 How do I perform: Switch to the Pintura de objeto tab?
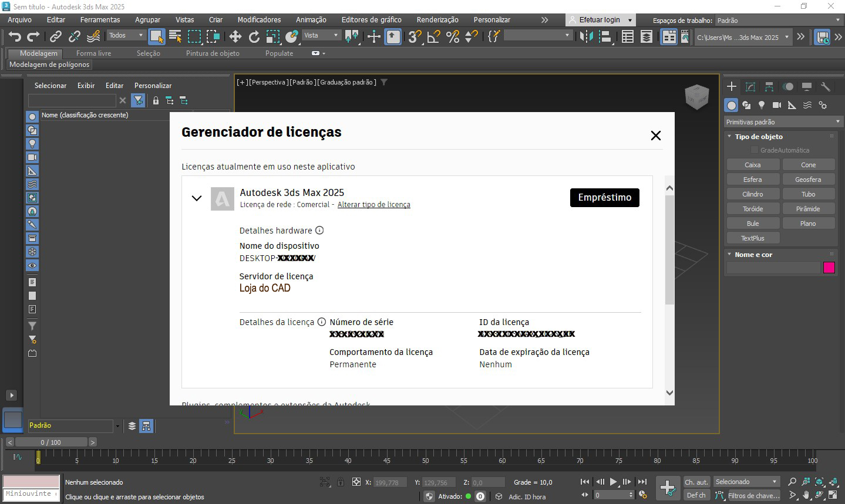point(213,53)
